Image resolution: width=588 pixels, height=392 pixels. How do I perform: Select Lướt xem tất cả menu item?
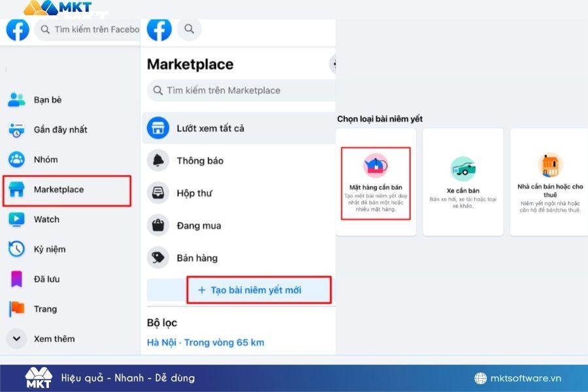point(210,128)
